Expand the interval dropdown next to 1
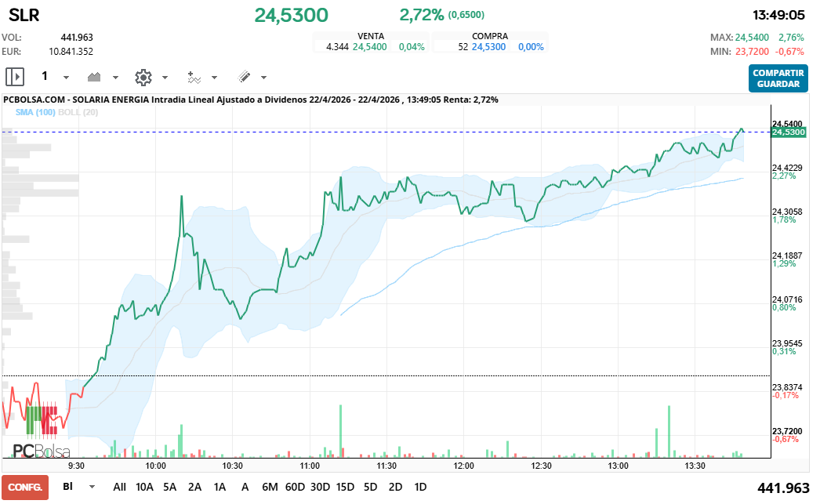The height and width of the screenshot is (504, 820). point(66,78)
